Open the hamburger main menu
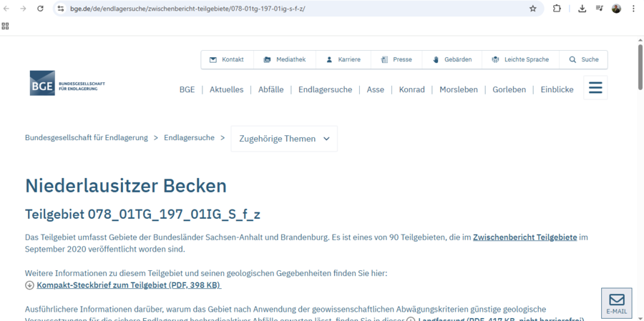 595,88
